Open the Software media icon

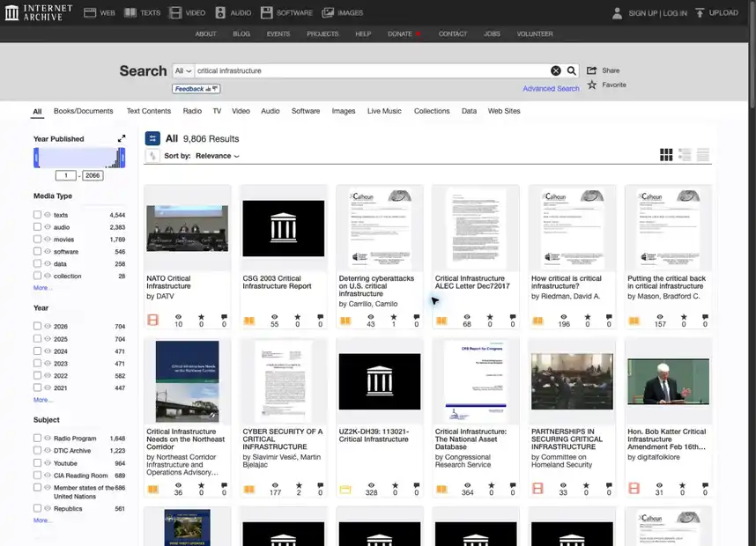pyautogui.click(x=267, y=12)
